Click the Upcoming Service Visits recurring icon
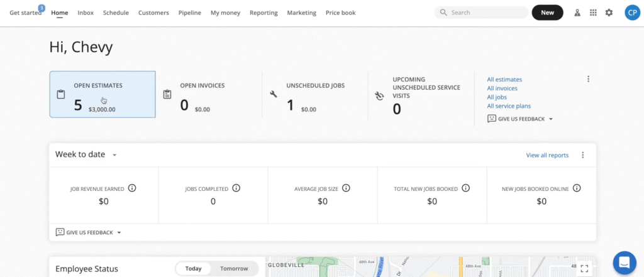 tap(379, 96)
